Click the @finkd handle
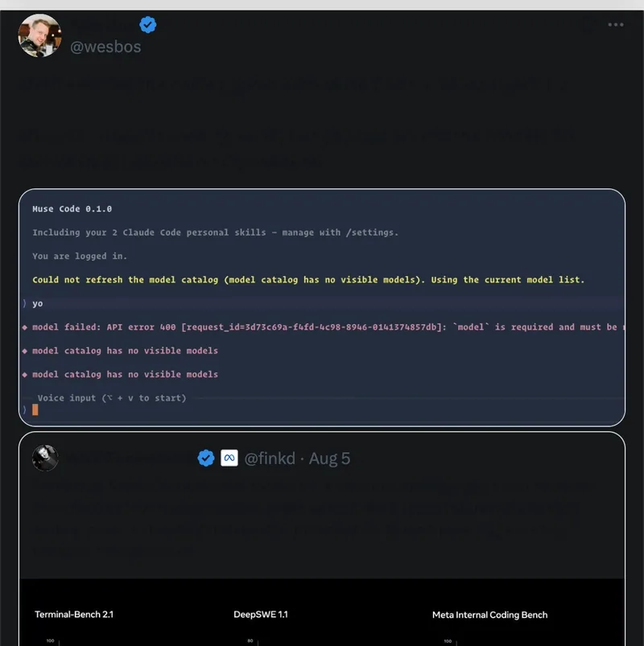 [270, 459]
